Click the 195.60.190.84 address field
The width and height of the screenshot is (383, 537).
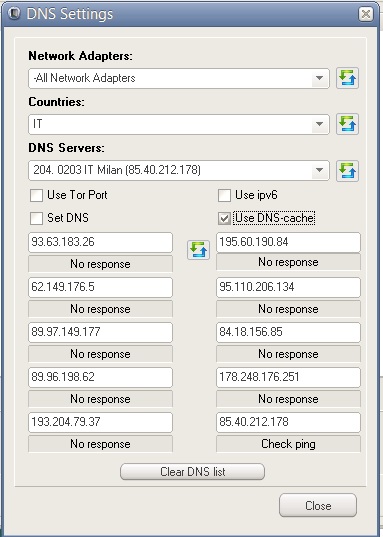click(x=288, y=242)
